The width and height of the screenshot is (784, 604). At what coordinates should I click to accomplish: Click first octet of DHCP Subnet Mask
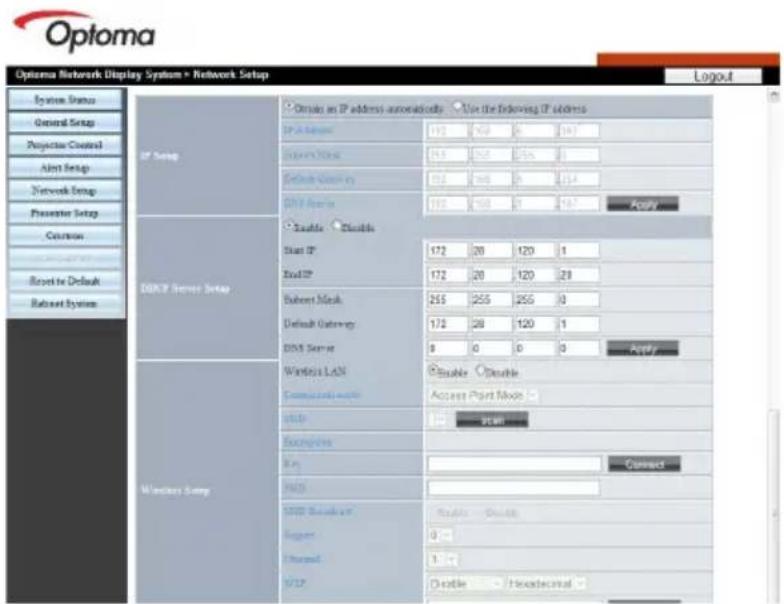446,300
